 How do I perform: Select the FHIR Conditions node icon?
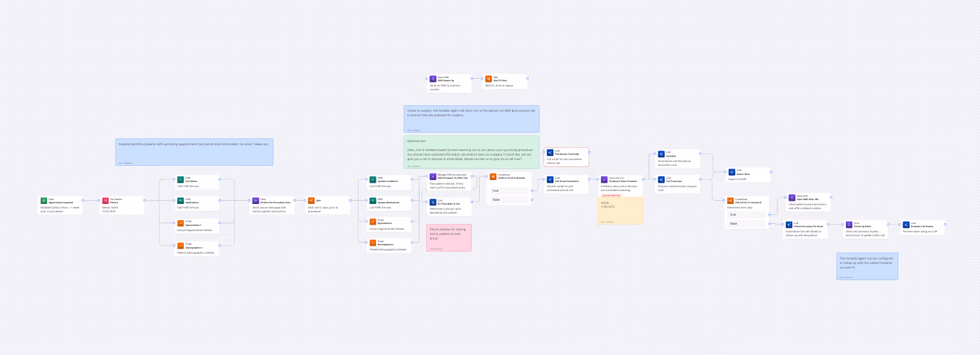(x=181, y=179)
